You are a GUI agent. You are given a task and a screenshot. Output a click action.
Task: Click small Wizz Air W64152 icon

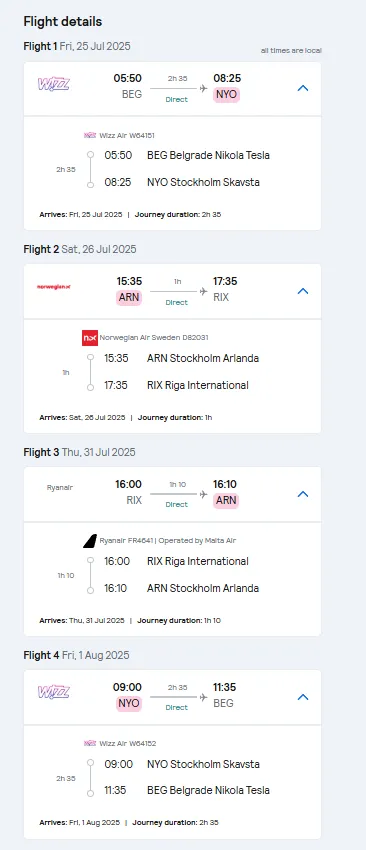click(x=90, y=744)
